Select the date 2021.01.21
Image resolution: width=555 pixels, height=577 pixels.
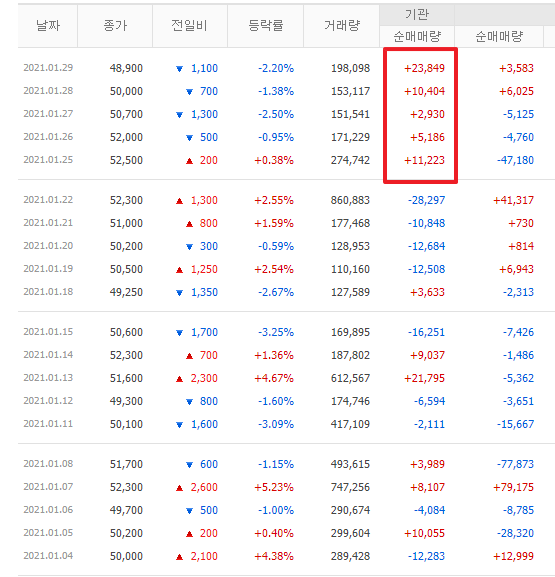click(48, 223)
